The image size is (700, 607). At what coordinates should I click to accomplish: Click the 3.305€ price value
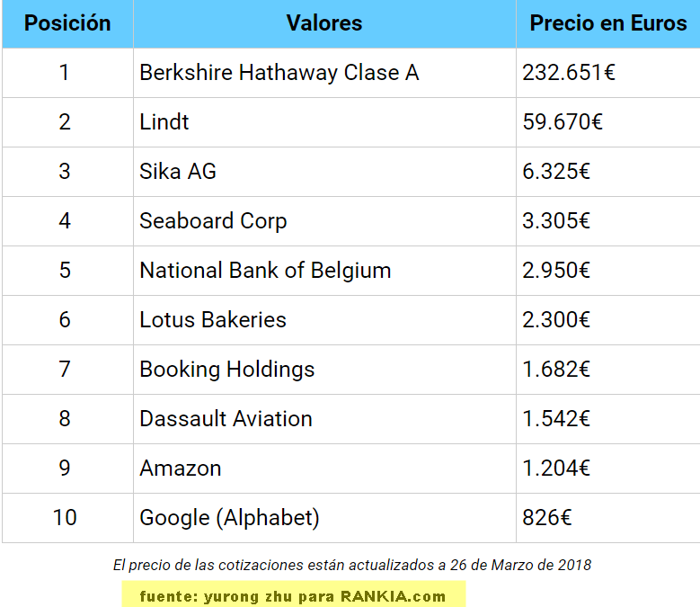(x=556, y=221)
